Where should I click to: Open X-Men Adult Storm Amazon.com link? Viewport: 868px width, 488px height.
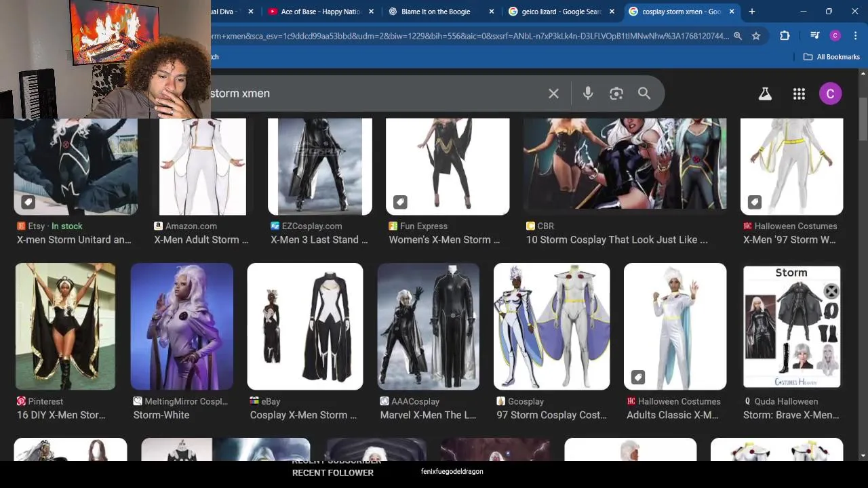point(201,240)
